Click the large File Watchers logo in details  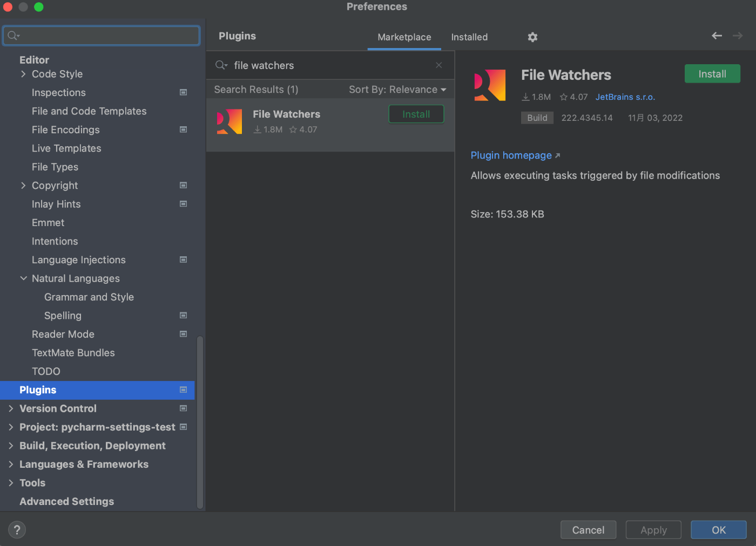click(490, 85)
